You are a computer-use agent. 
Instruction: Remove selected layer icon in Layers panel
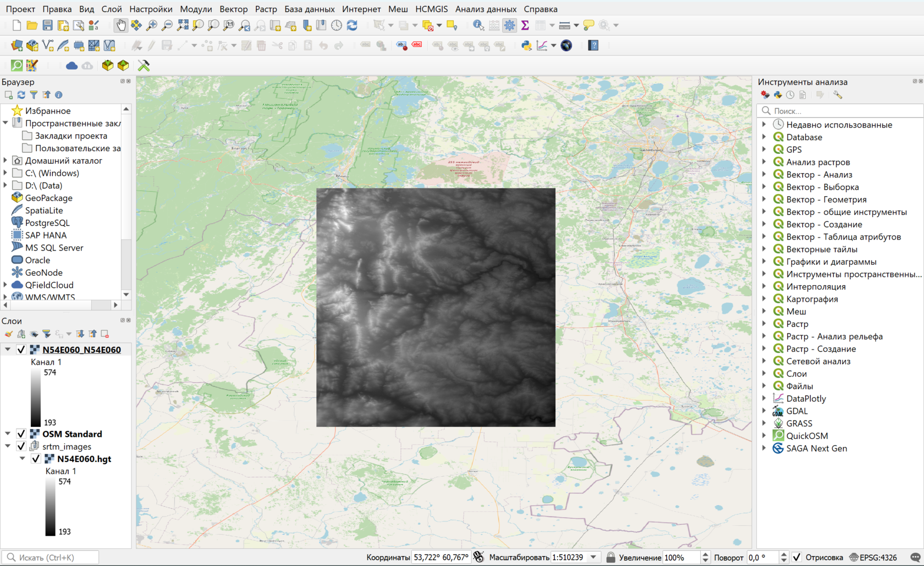point(105,334)
